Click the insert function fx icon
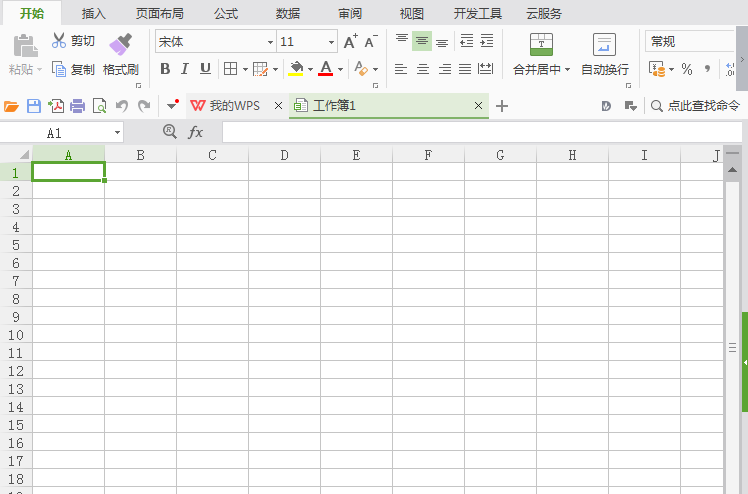Viewport: 748px width, 494px height. point(196,132)
